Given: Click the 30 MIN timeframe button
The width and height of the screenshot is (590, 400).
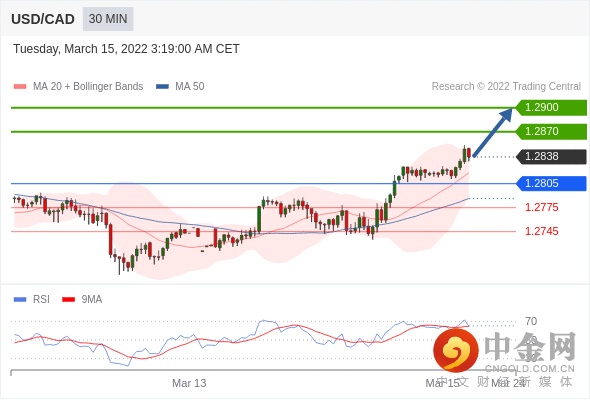Looking at the screenshot, I should click(x=108, y=18).
